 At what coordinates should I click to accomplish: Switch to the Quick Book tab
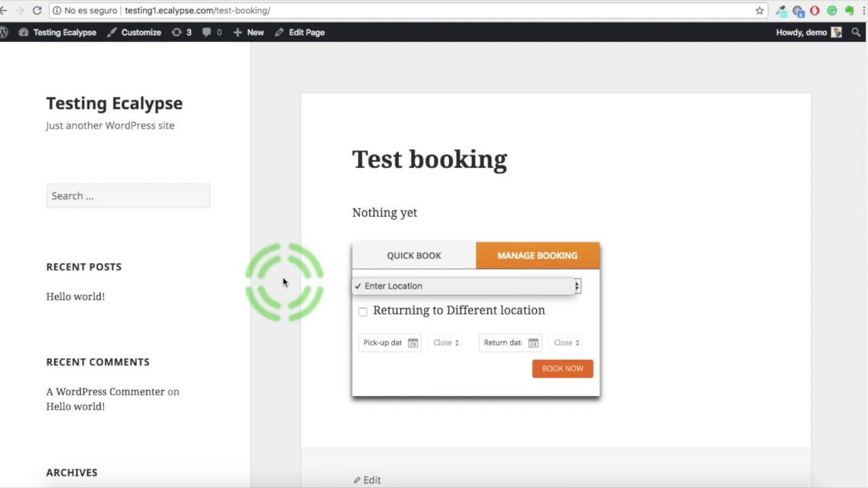click(x=414, y=256)
